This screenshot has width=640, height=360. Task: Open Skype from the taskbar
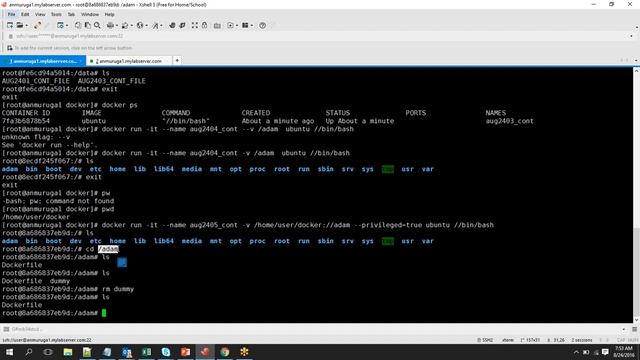pyautogui.click(x=166, y=352)
